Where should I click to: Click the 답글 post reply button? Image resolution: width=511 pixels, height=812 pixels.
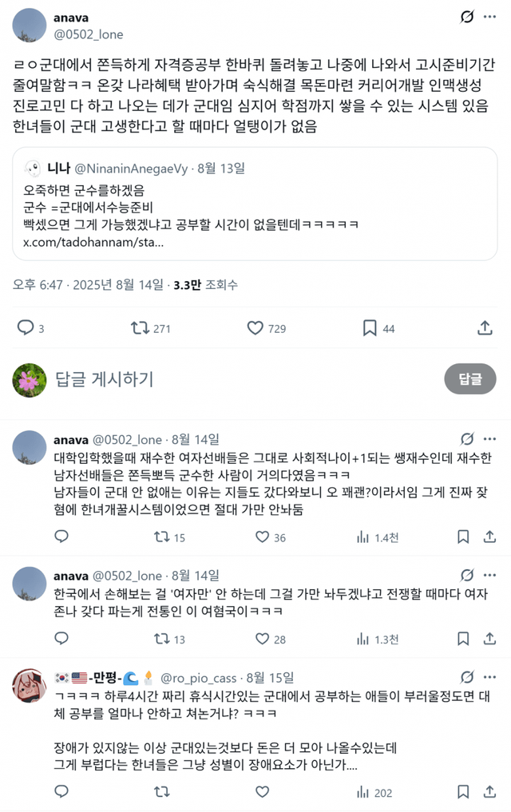pyautogui.click(x=469, y=379)
